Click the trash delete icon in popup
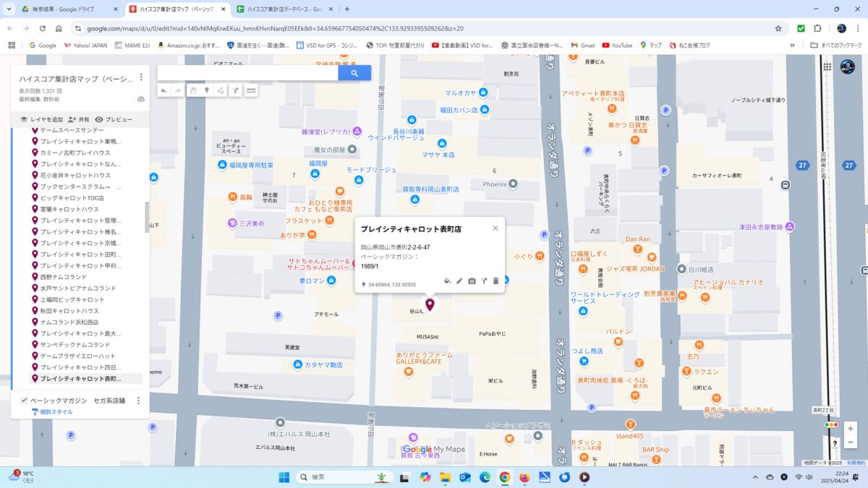Screen dimensions: 868x488 click(495, 281)
